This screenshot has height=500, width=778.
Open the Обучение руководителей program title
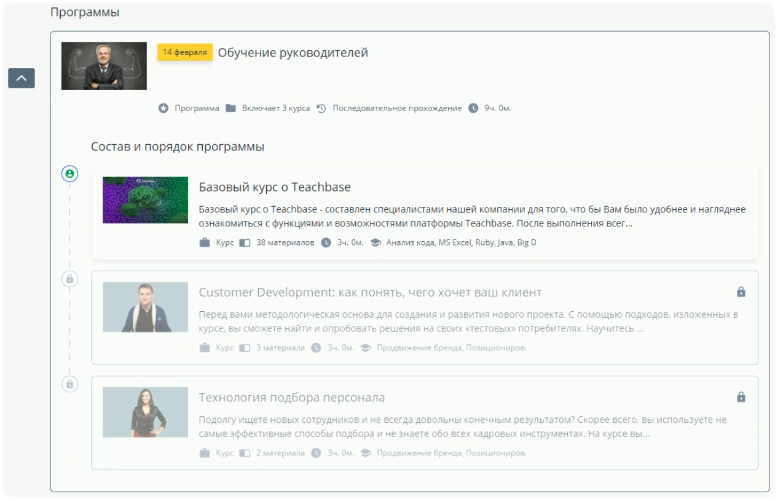[x=293, y=53]
